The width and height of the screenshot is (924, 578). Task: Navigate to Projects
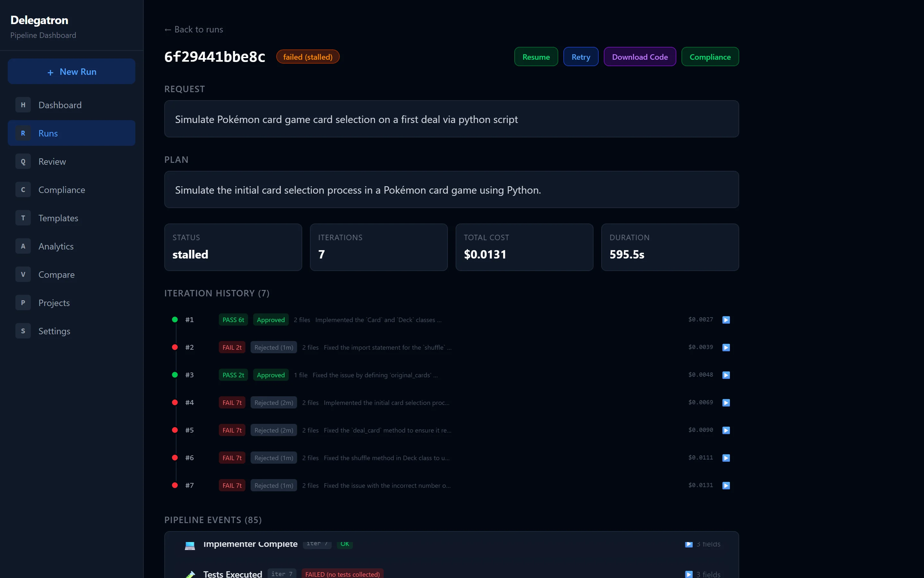[x=72, y=303]
